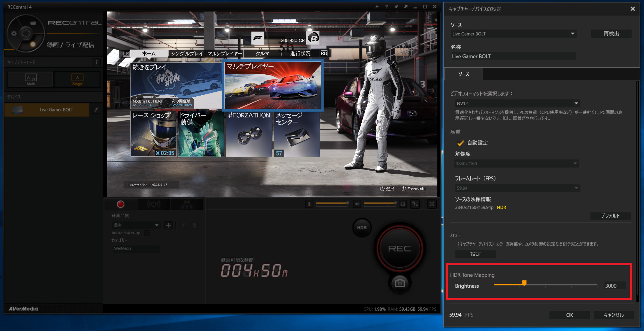Edit the recording quality profile pencil

183,225
